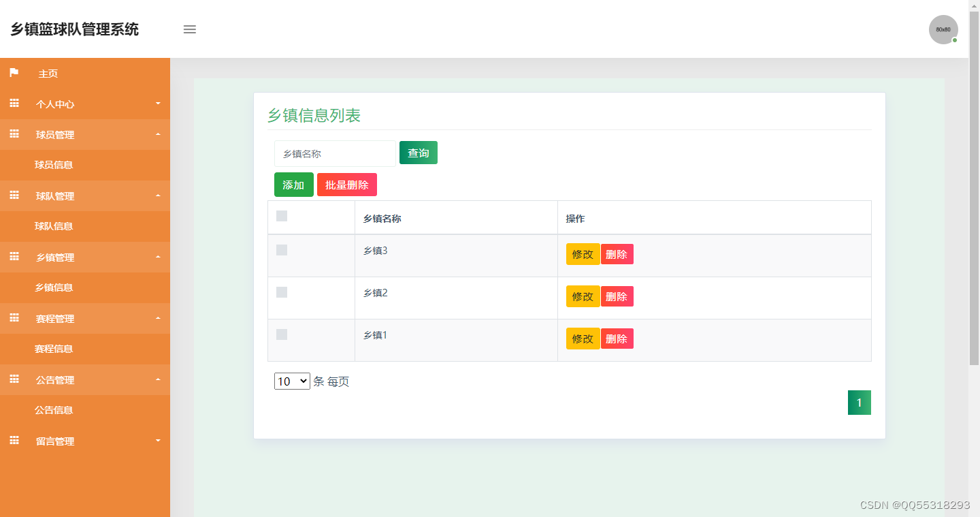Click the grid icon beside 乡镇管理
Viewport: 980px width, 517px height.
coord(14,257)
